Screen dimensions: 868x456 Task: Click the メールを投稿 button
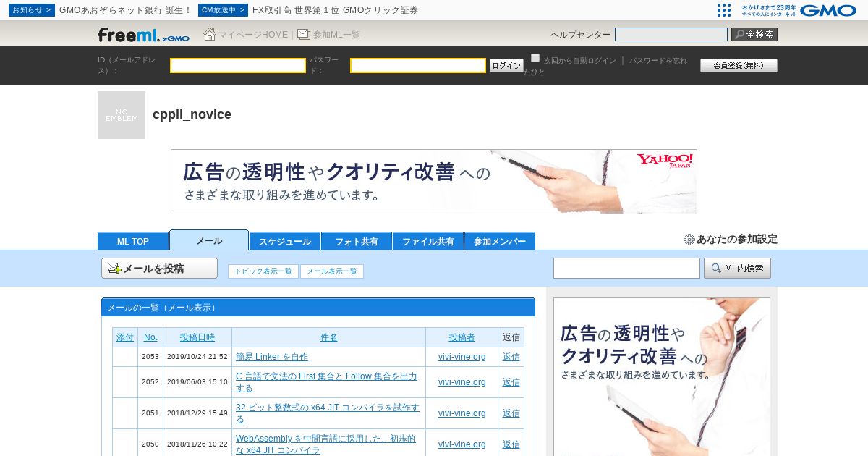tap(159, 269)
